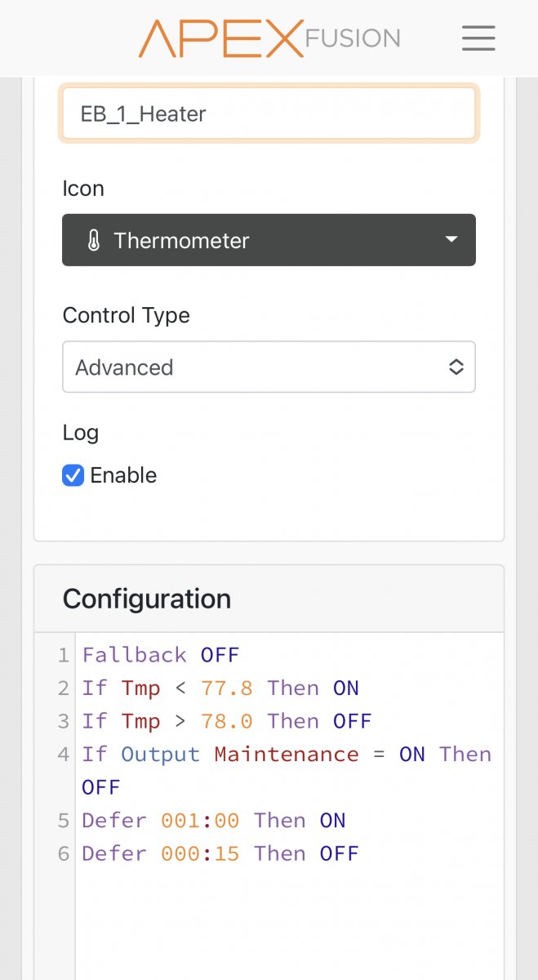
Task: Click the Enable label next to checkbox
Action: 123,475
